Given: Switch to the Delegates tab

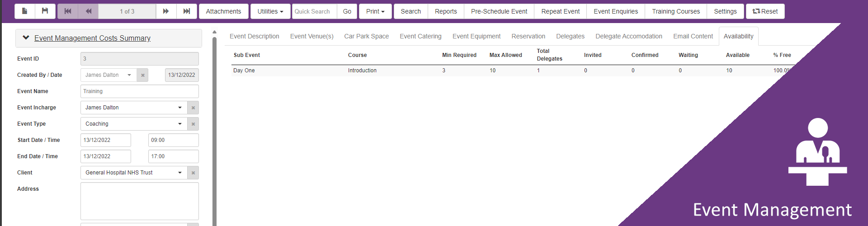Looking at the screenshot, I should coord(571,36).
